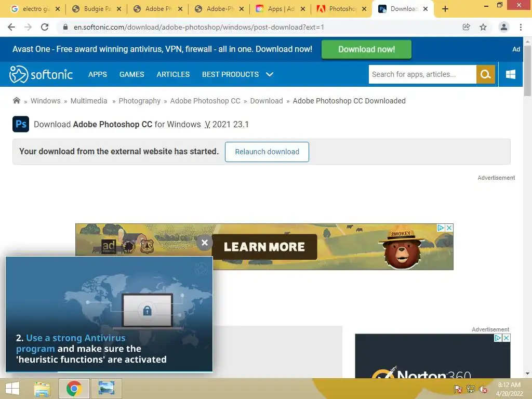Switch to the Photoshop Adobe tab
Screen dimensions: 532x399
pyautogui.click(x=342, y=9)
